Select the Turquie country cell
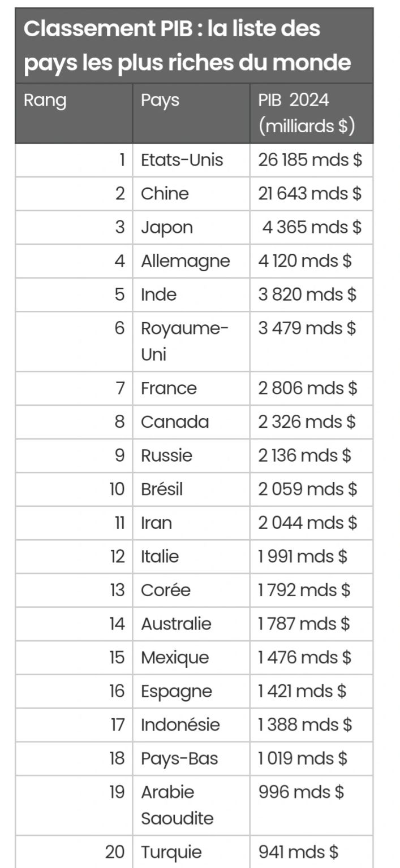This screenshot has width=400, height=868. pos(191,852)
